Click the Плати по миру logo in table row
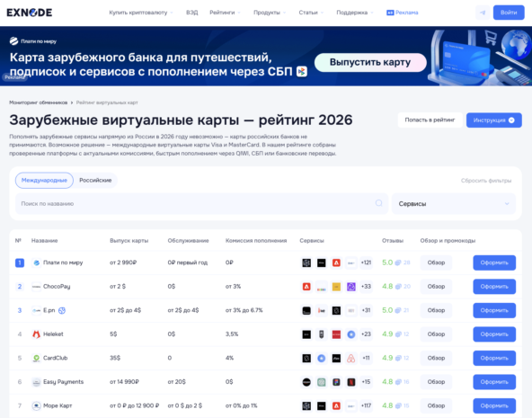Viewport: 532px width, 418px height. (36, 262)
